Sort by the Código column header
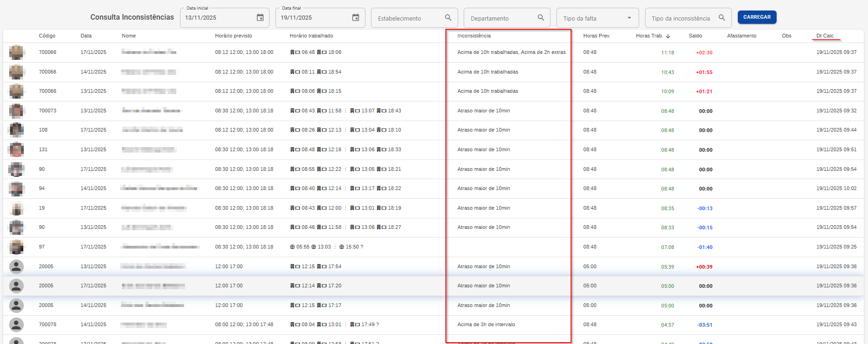Image resolution: width=868 pixels, height=344 pixels. pyautogui.click(x=47, y=36)
